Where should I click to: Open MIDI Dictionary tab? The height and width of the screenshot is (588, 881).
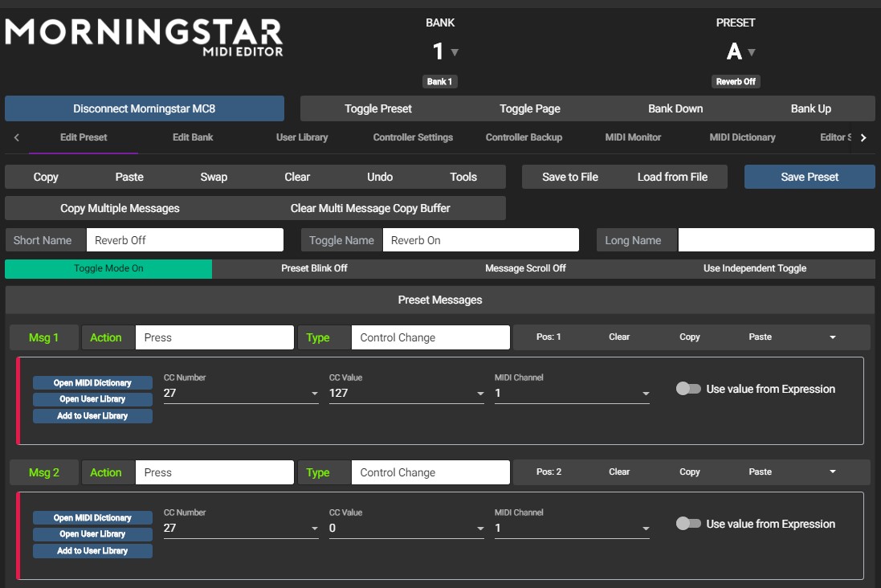pos(742,137)
